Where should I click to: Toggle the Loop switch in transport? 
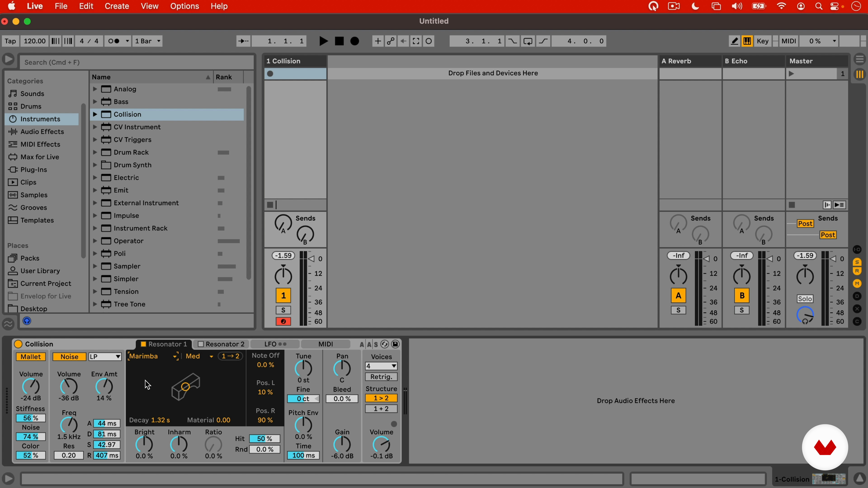pos(528,41)
